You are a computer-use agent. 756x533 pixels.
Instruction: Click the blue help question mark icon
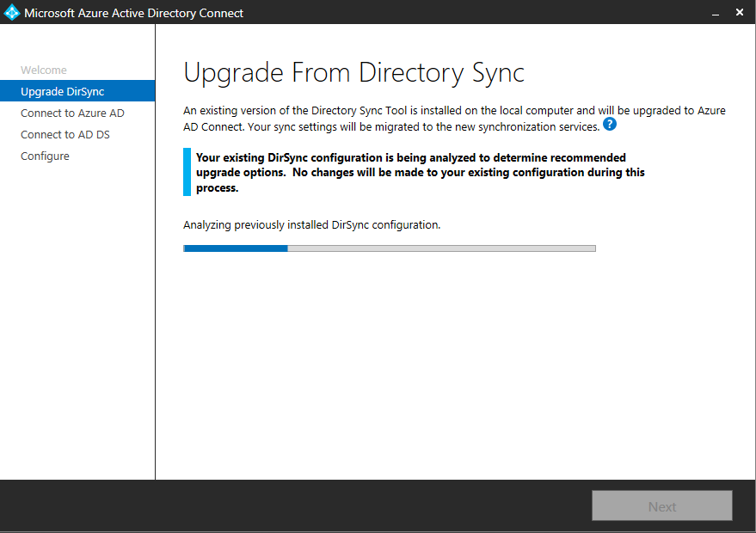pyautogui.click(x=610, y=125)
